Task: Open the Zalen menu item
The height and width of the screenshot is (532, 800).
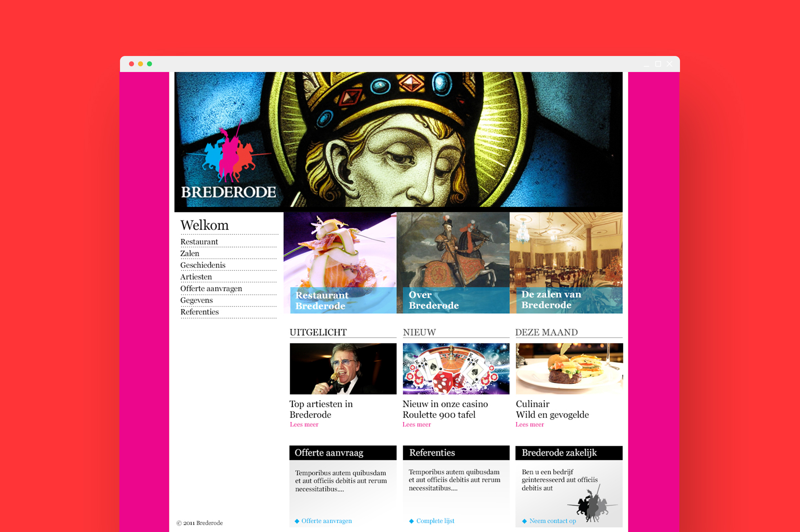Action: coord(190,253)
